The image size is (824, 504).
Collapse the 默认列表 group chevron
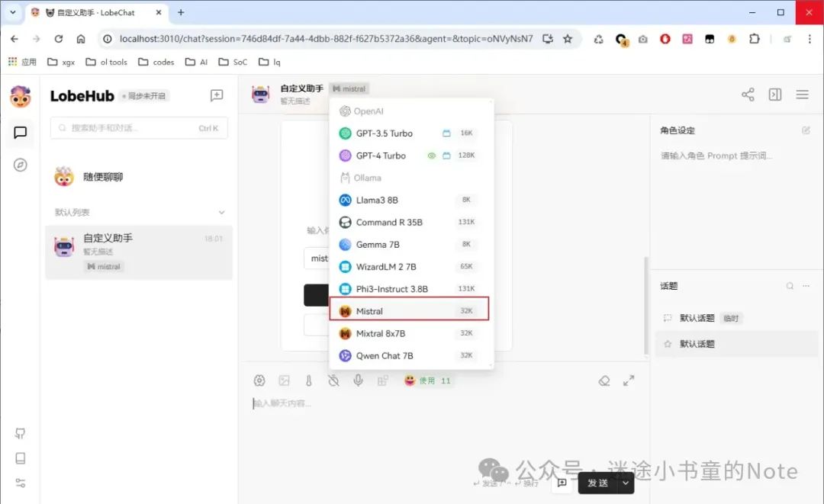click(221, 213)
